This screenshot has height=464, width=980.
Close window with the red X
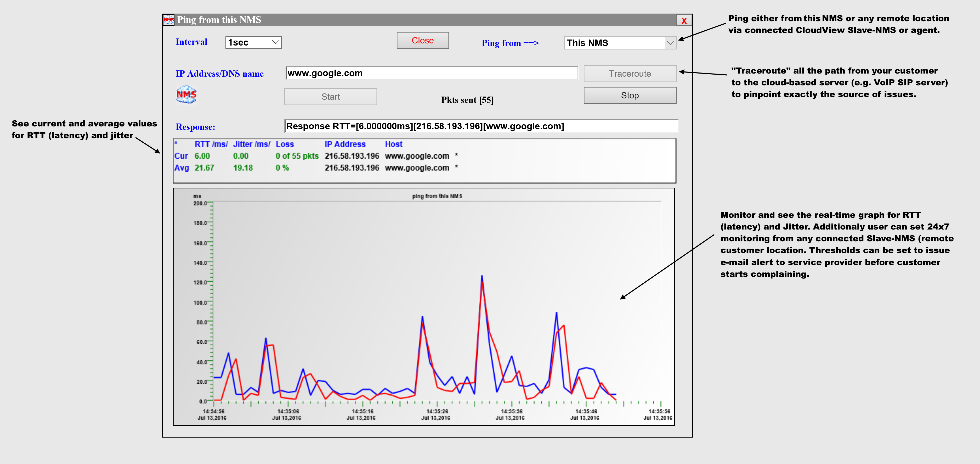click(x=684, y=21)
